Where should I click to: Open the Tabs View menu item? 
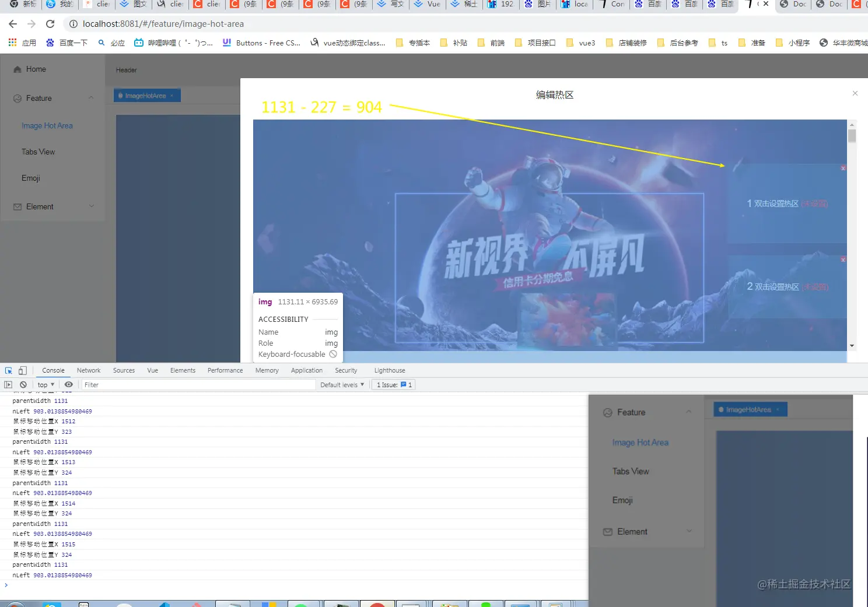(x=38, y=152)
